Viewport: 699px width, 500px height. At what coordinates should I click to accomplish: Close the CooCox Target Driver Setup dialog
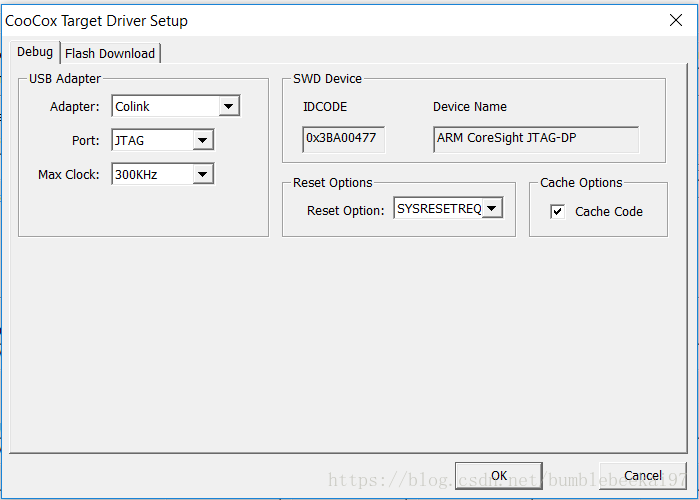click(x=676, y=20)
